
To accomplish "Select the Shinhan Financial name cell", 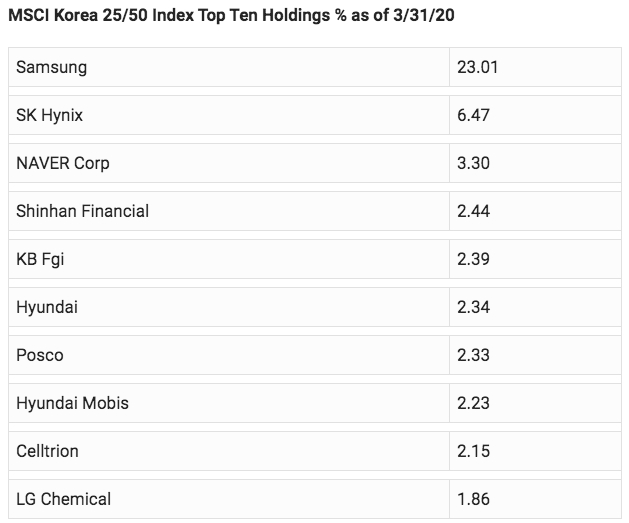I will pos(83,211).
